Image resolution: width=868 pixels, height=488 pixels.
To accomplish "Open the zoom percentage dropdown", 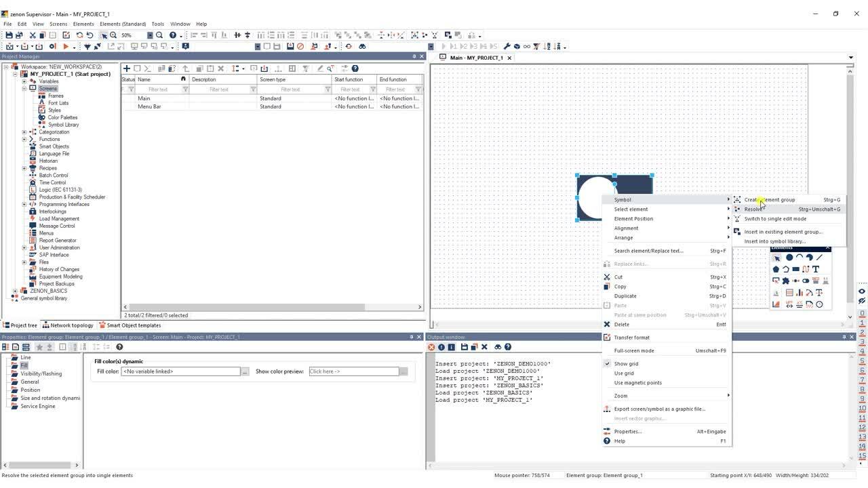I will click(151, 35).
